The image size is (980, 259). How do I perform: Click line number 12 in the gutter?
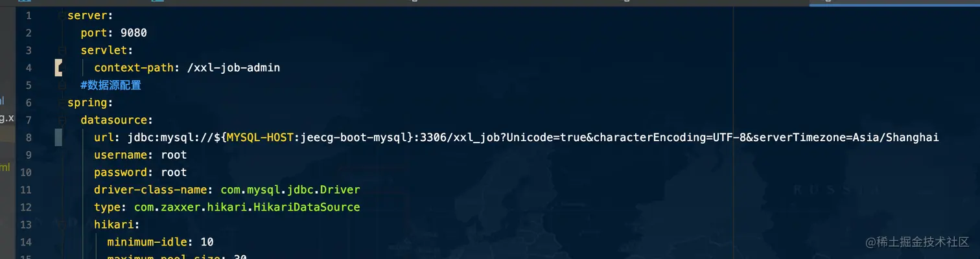coord(26,207)
